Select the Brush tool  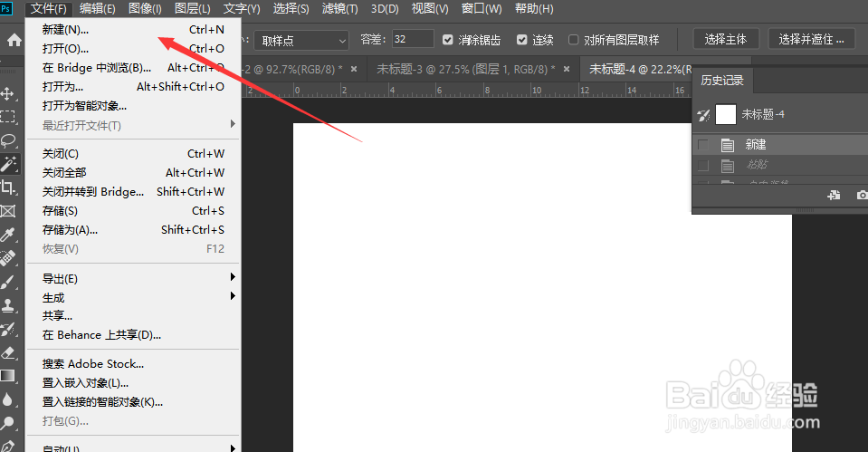click(8, 282)
